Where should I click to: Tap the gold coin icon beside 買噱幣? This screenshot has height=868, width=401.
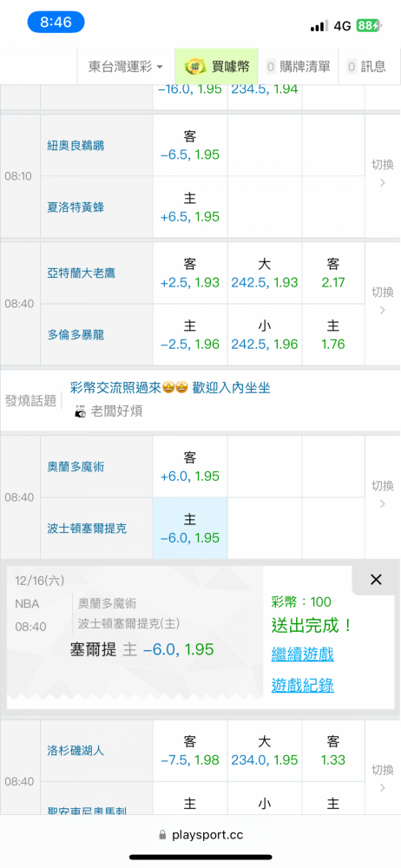[195, 67]
